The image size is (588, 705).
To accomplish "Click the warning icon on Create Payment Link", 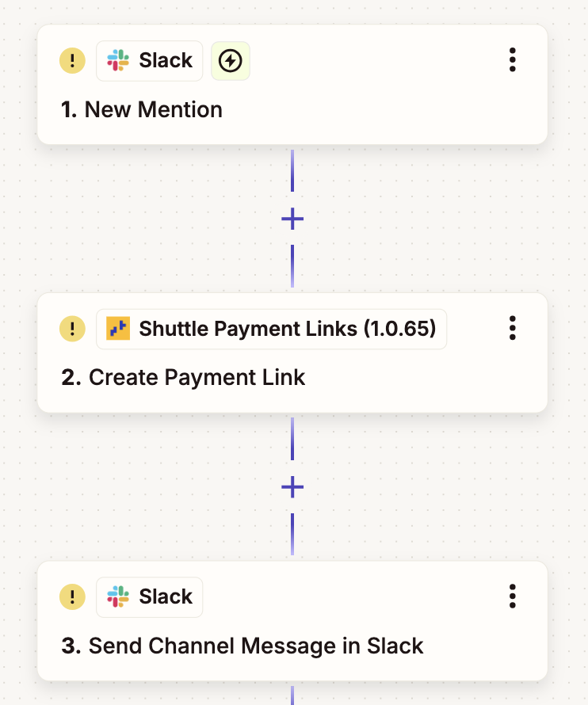I will [x=72, y=328].
